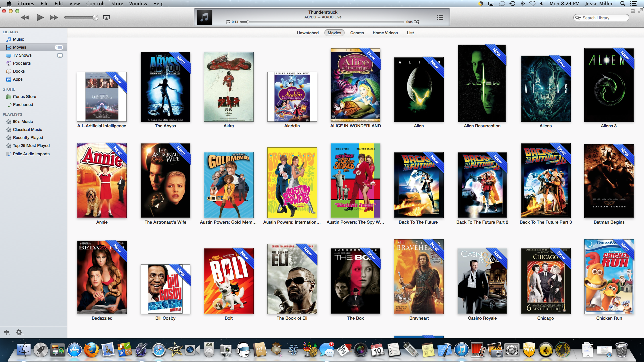
Task: Click the song progress bar
Action: (322, 22)
